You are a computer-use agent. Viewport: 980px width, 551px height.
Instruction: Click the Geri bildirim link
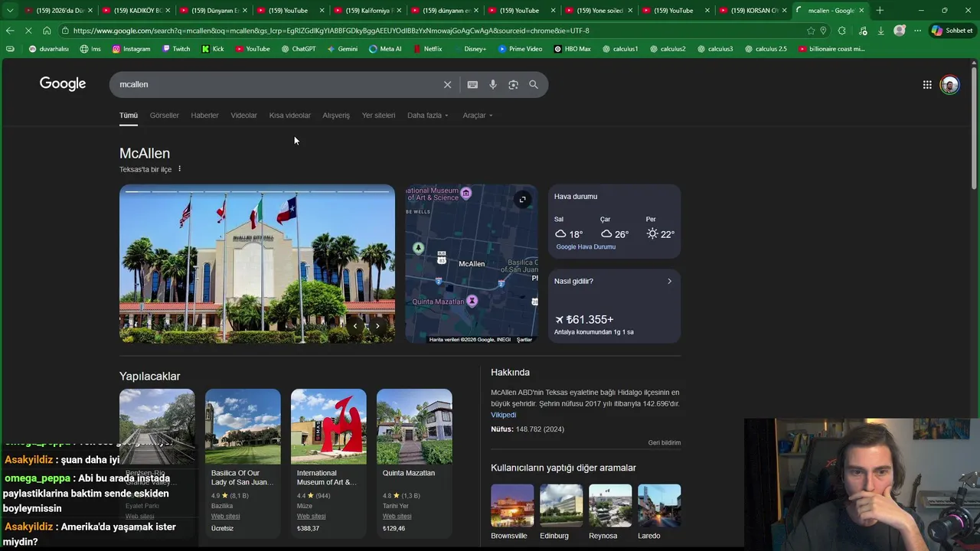665,443
